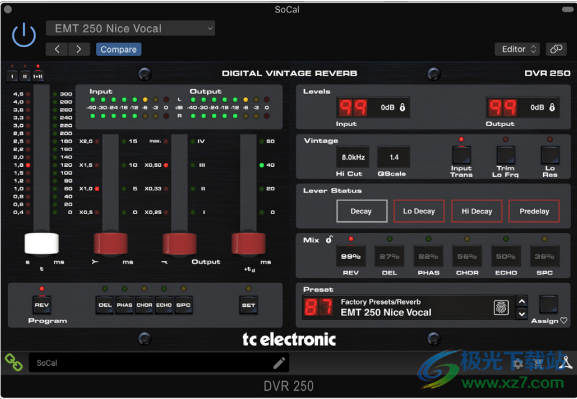577x399 pixels.
Task: Select the Lo Decay lever status button
Action: [x=419, y=211]
